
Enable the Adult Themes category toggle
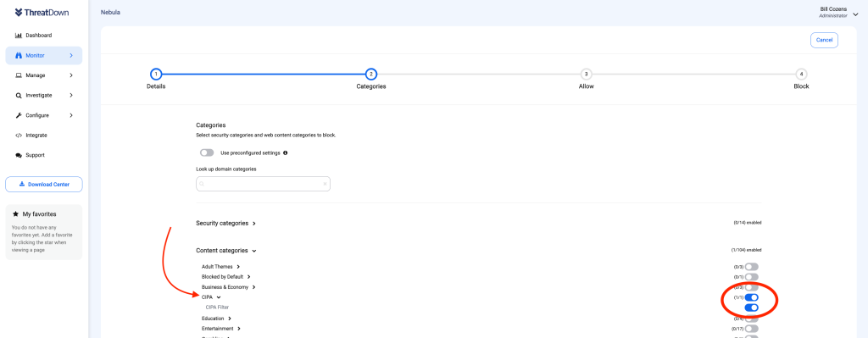point(751,267)
